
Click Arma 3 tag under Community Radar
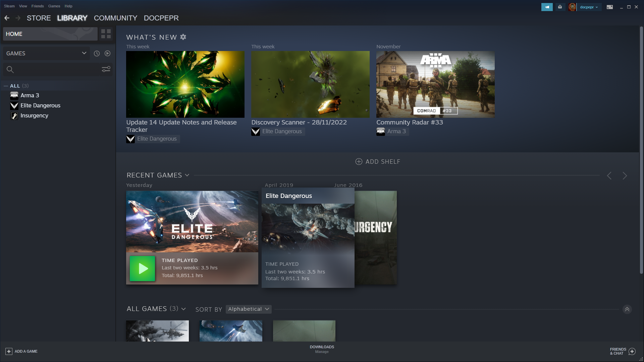[392, 132]
